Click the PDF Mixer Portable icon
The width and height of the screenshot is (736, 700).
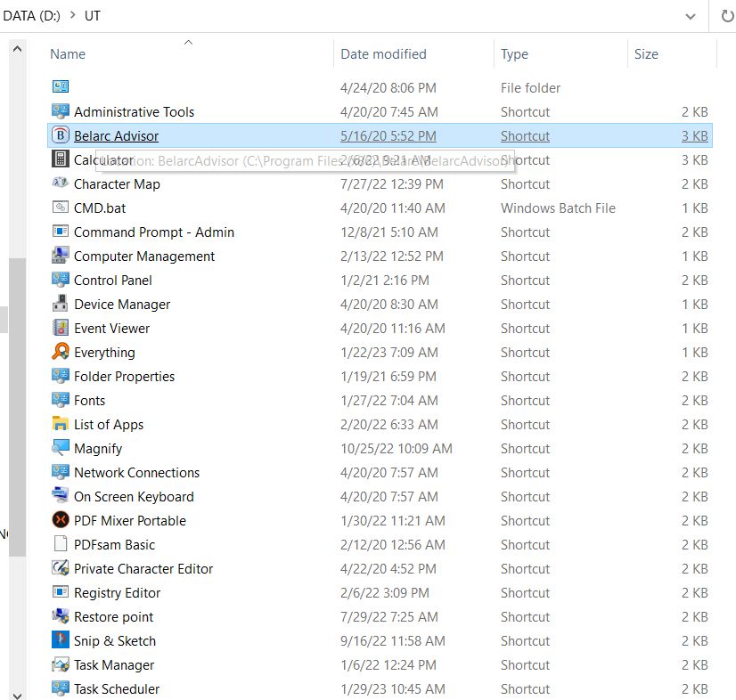click(60, 520)
